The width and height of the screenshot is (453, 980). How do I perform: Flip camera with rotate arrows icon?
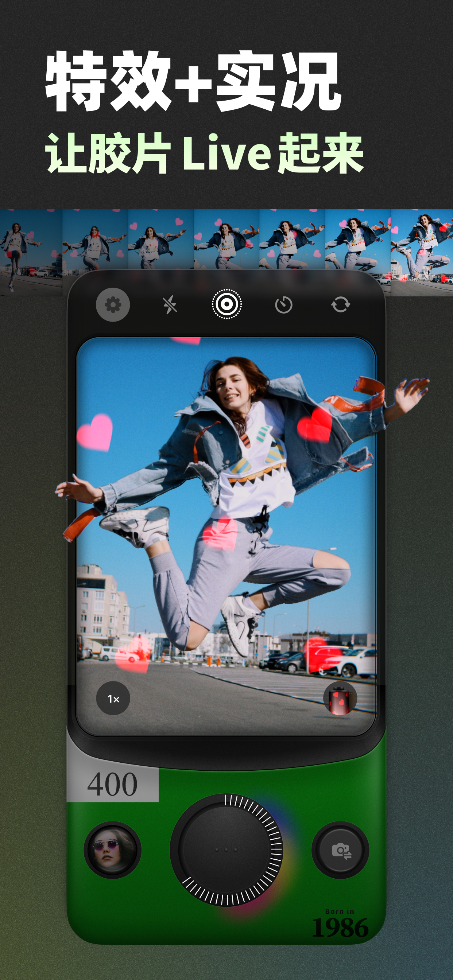[x=340, y=304]
